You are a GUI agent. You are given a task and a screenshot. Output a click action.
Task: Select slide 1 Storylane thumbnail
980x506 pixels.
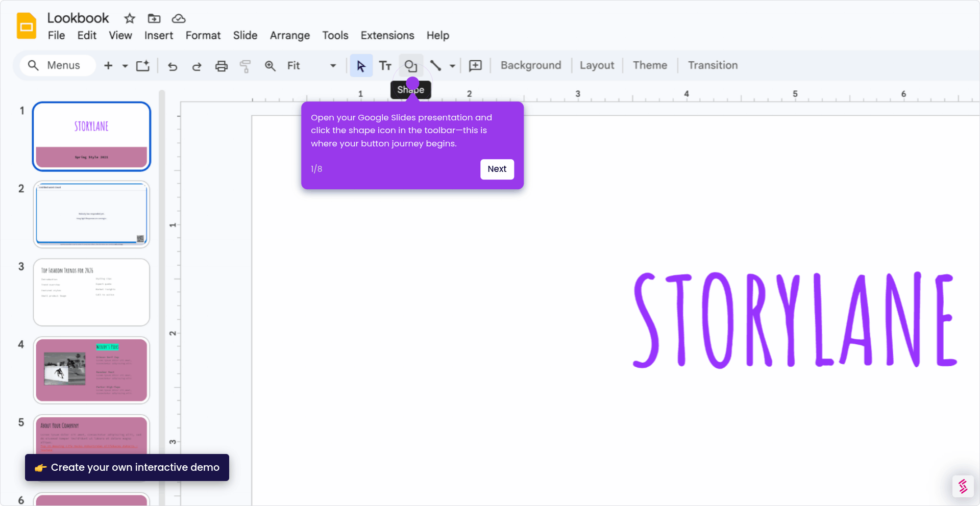coord(91,136)
